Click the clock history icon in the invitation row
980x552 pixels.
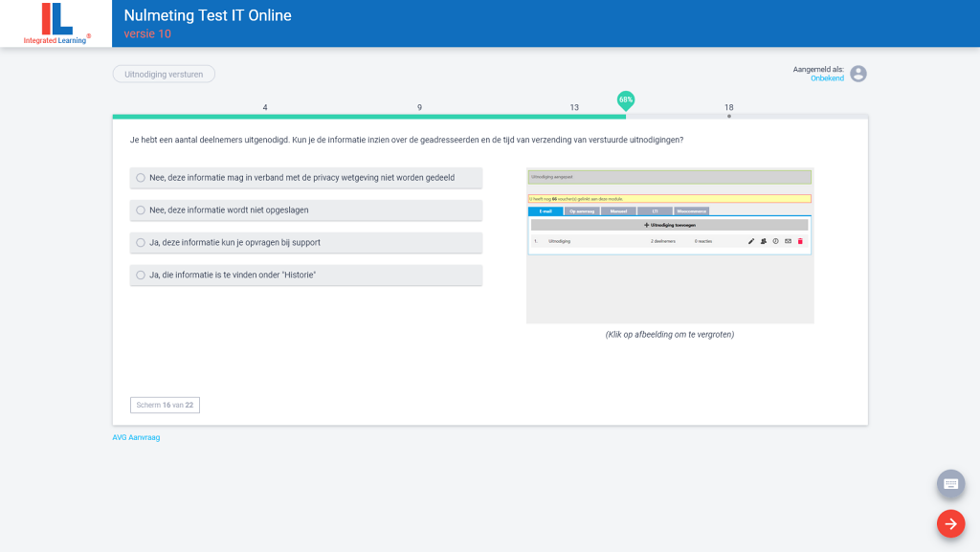tap(775, 241)
